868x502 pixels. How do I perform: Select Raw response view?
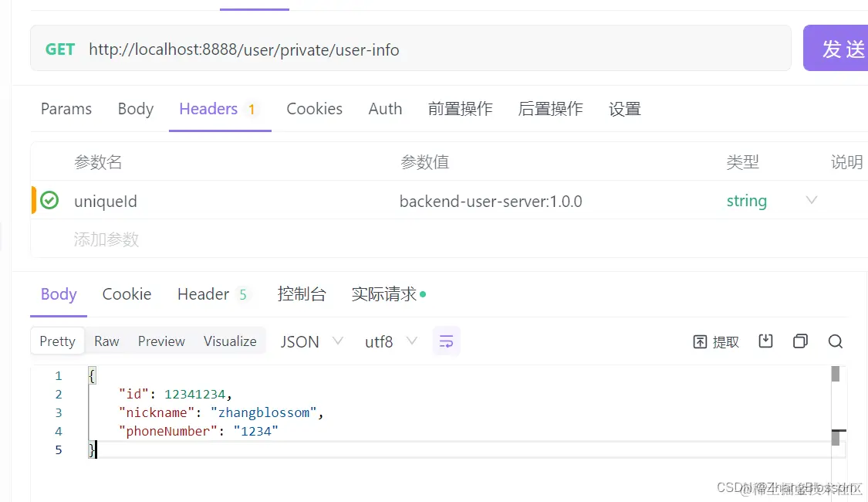tap(106, 341)
